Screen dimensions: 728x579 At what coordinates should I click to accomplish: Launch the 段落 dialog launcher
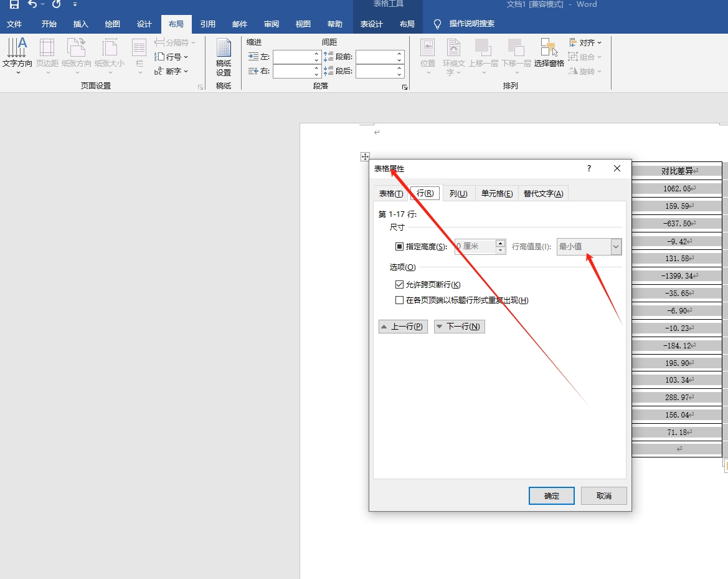click(x=405, y=87)
